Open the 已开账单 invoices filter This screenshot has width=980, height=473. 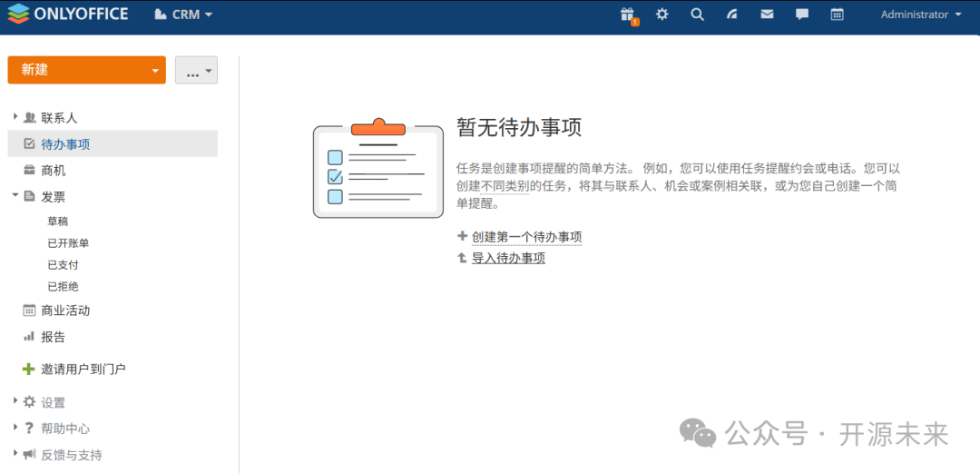[68, 243]
